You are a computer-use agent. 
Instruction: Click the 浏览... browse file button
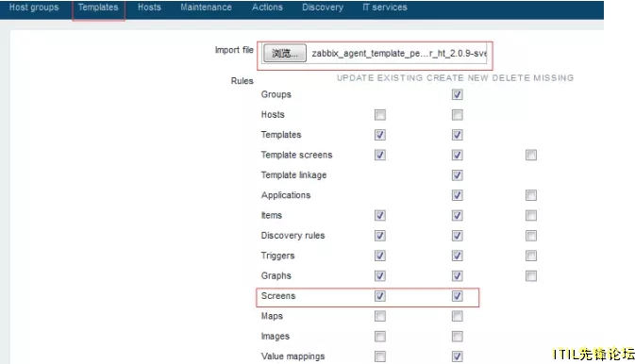[285, 53]
